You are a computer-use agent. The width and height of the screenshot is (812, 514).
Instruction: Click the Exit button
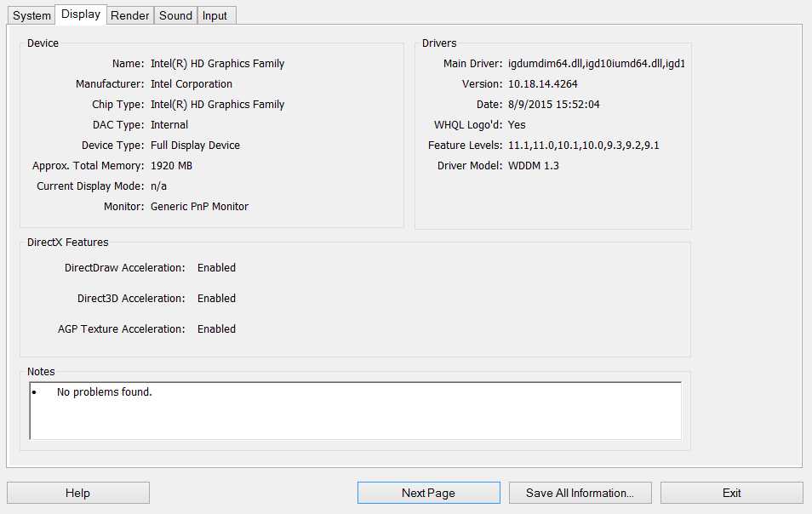732,493
